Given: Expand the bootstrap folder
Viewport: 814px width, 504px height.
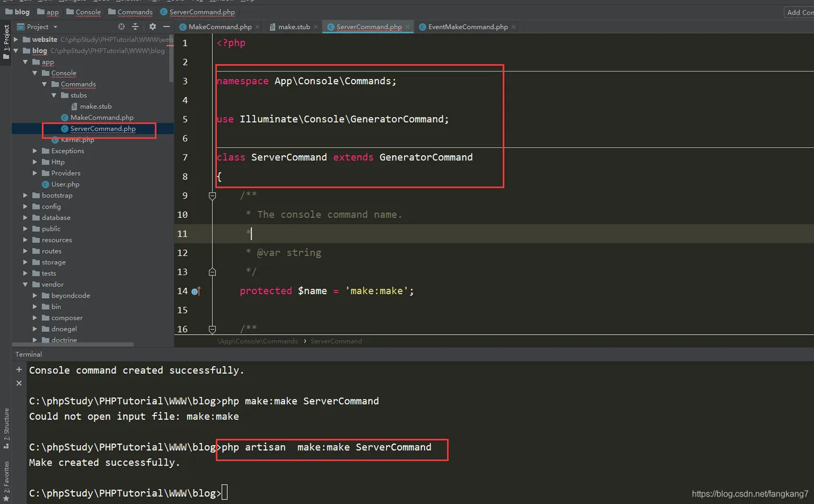Looking at the screenshot, I should [x=25, y=195].
